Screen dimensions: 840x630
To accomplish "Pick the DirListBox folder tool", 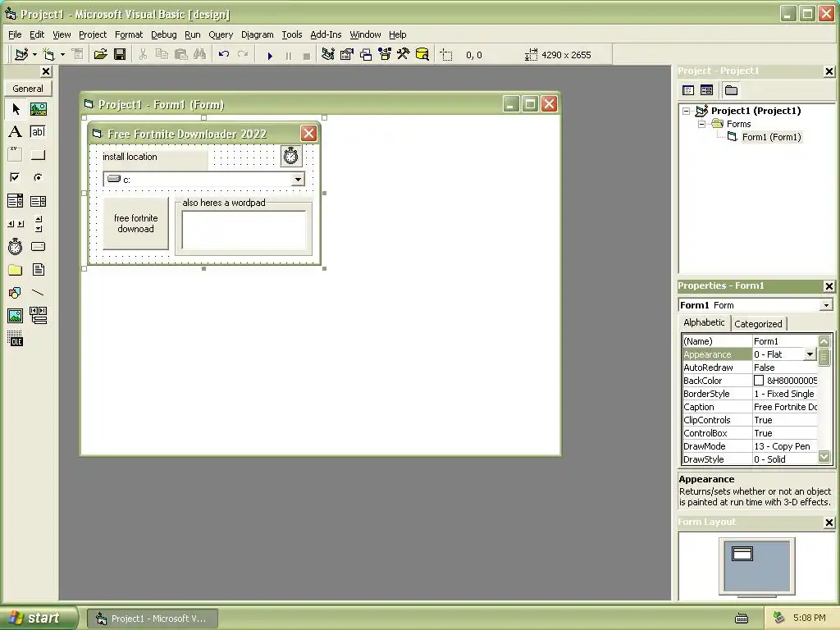I will [15, 270].
